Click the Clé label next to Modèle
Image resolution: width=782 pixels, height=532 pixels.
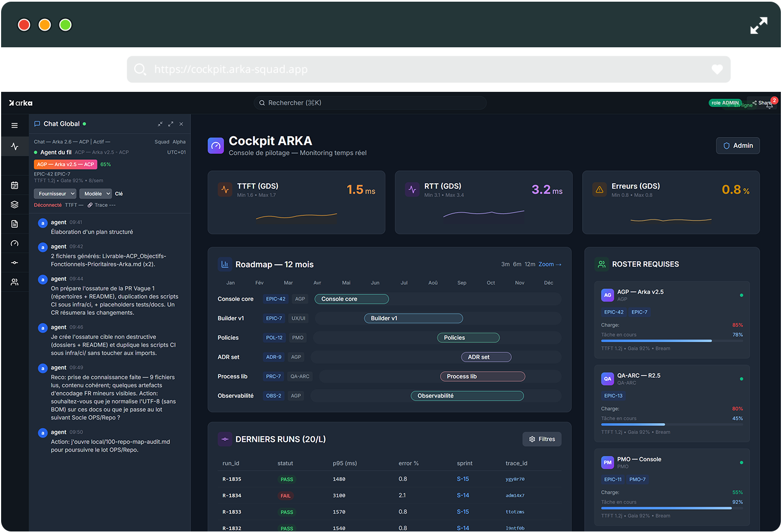[x=119, y=194]
